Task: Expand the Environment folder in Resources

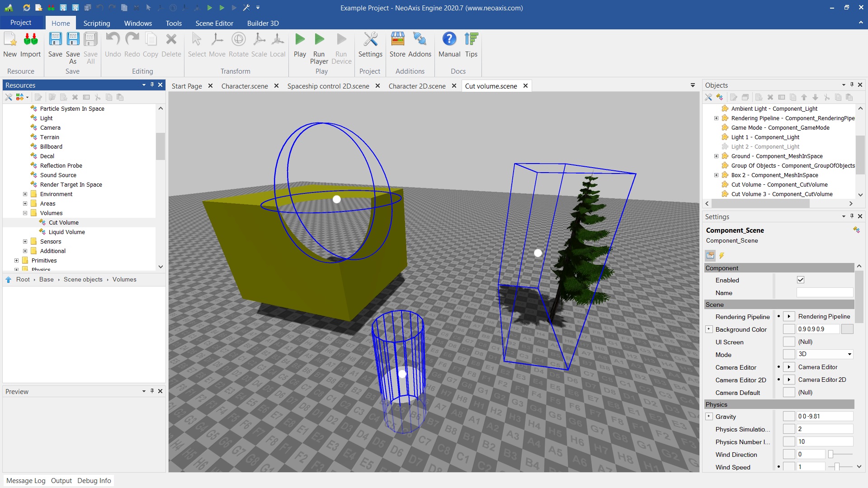Action: pos(25,194)
